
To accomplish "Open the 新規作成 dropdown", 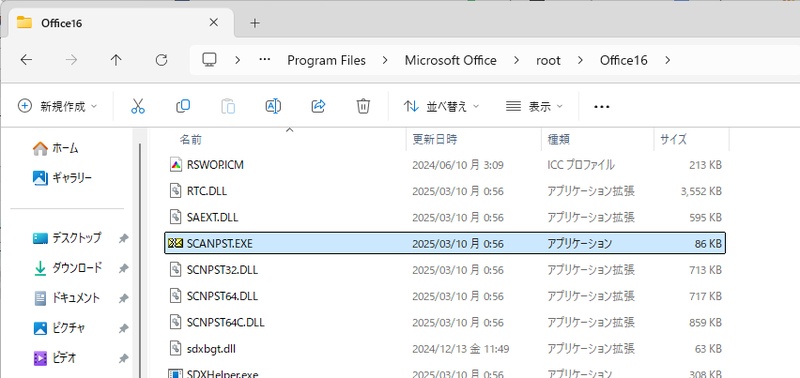I will coord(57,106).
